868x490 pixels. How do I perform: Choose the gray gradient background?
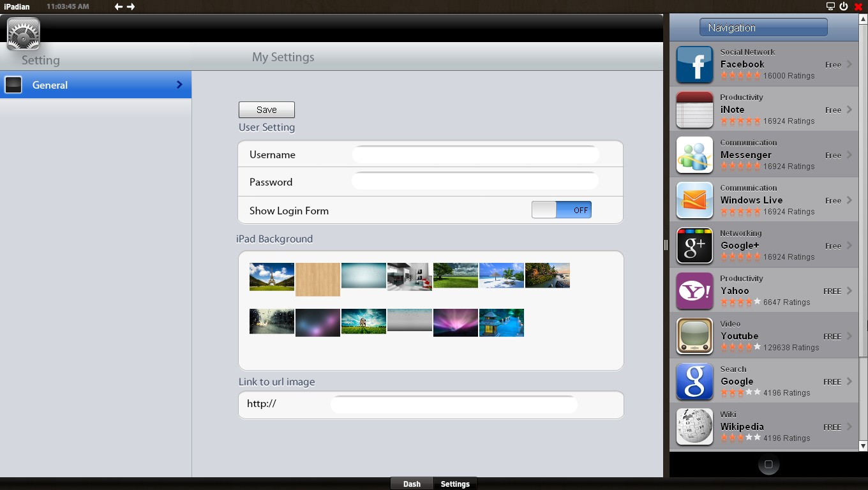(410, 320)
